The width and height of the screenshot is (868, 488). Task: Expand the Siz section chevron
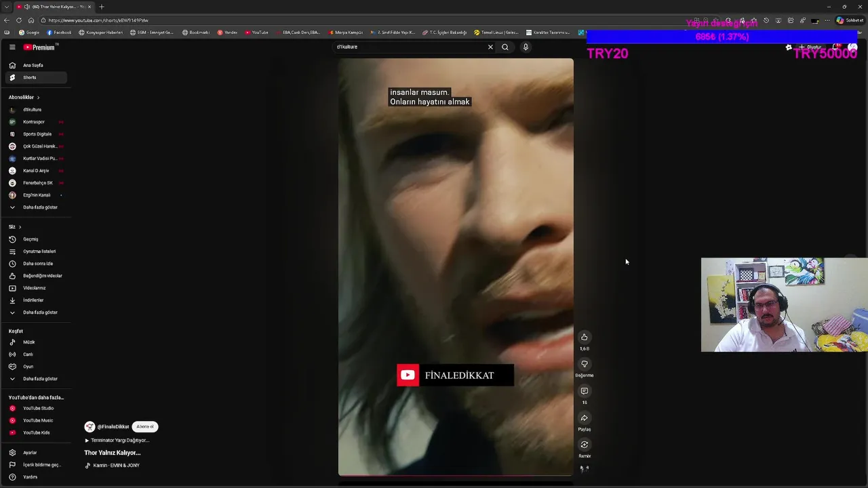20,226
